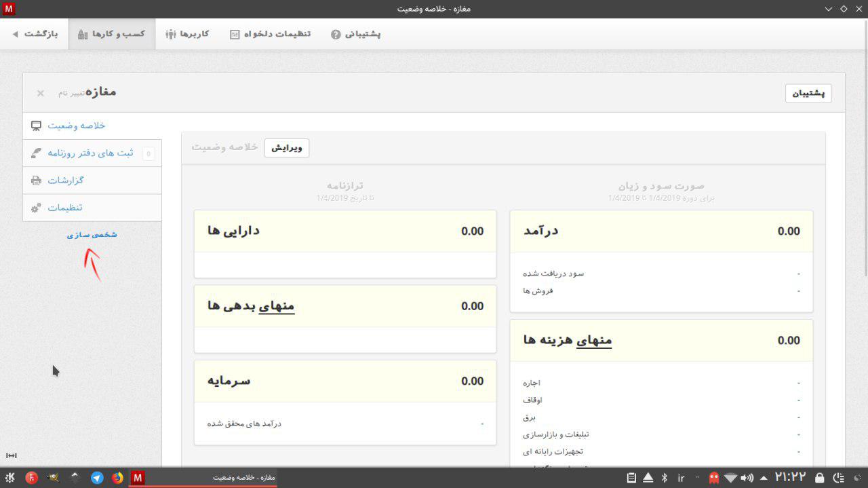
Task: Click the volume icon in system tray
Action: pos(747,478)
